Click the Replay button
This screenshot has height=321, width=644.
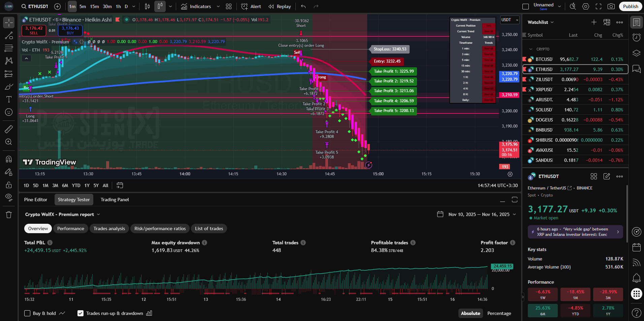(x=280, y=6)
